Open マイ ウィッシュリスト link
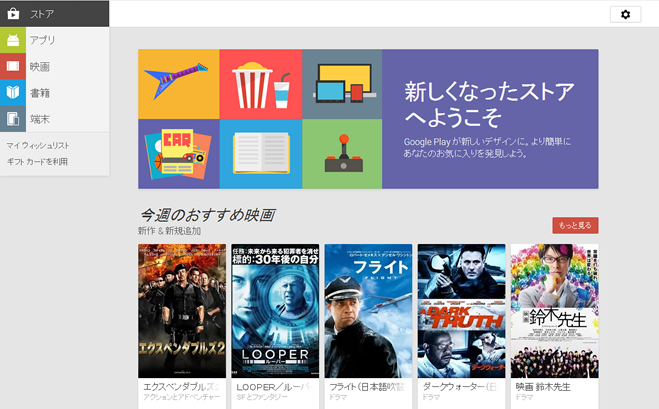Image resolution: width=659 pixels, height=409 pixels. tap(38, 145)
